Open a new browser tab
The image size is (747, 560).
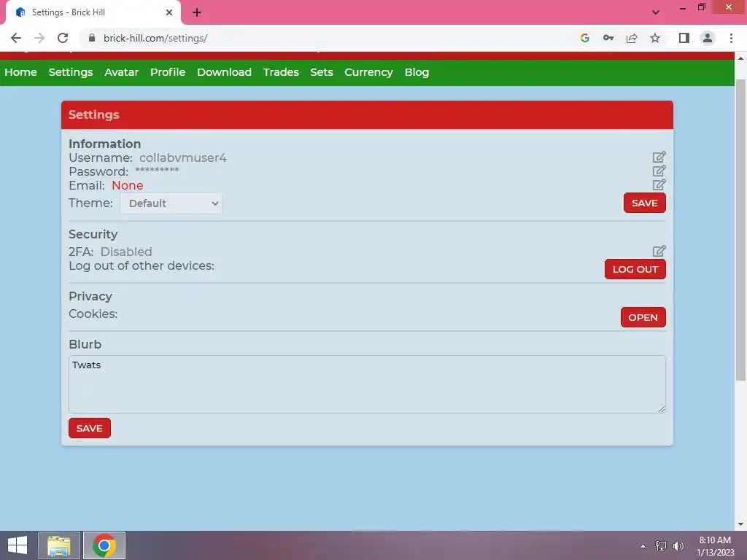[x=197, y=13]
